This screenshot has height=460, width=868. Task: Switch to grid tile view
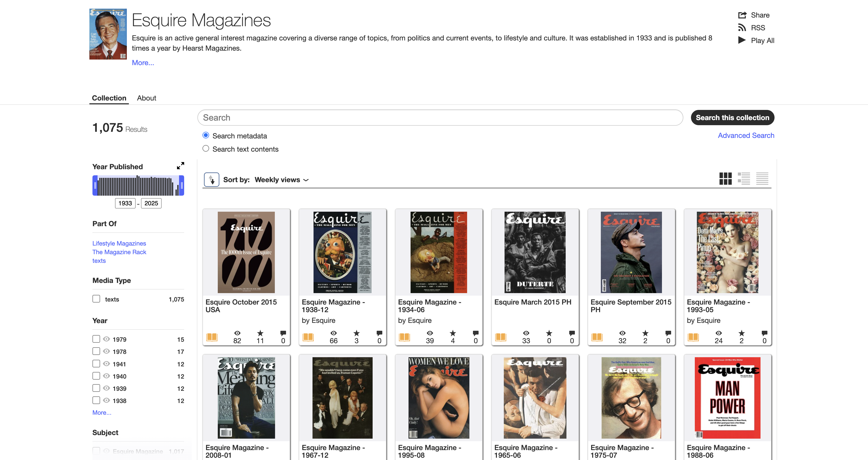(725, 179)
